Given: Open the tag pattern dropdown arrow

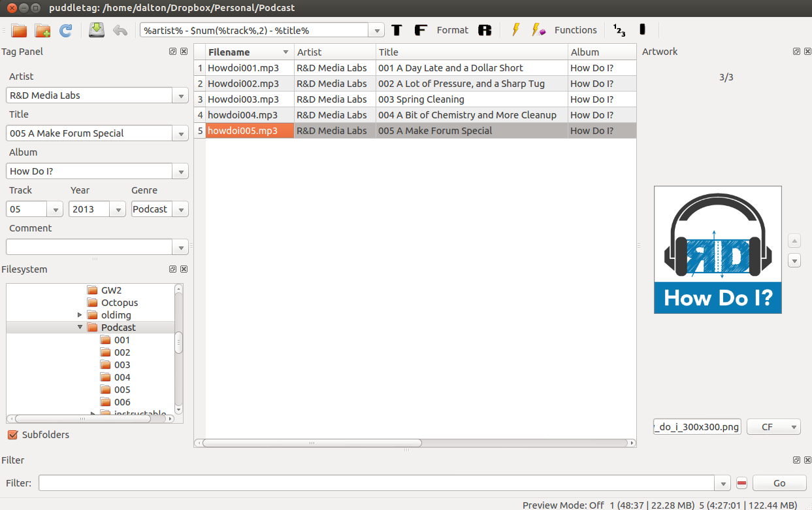Looking at the screenshot, I should [x=376, y=31].
